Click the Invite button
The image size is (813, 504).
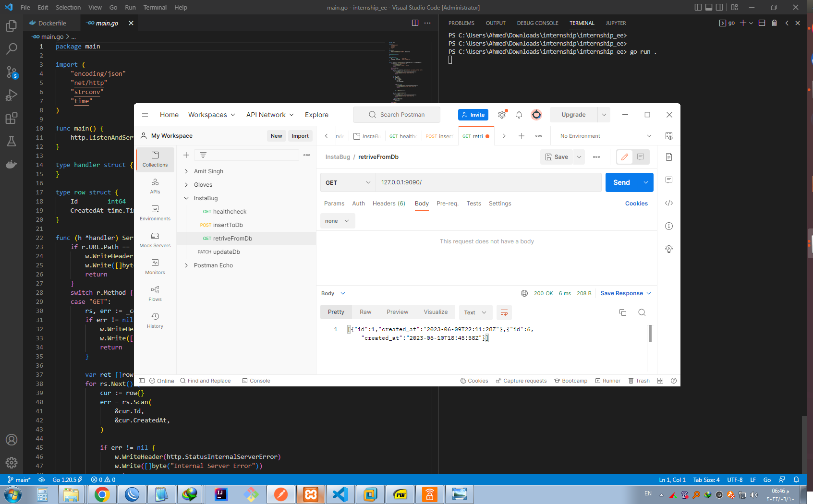click(473, 115)
